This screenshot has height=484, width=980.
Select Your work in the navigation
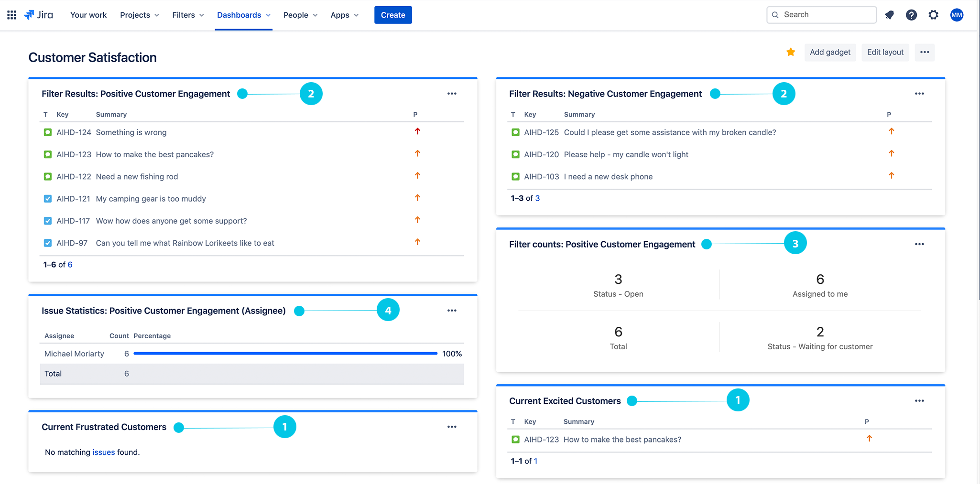(88, 15)
